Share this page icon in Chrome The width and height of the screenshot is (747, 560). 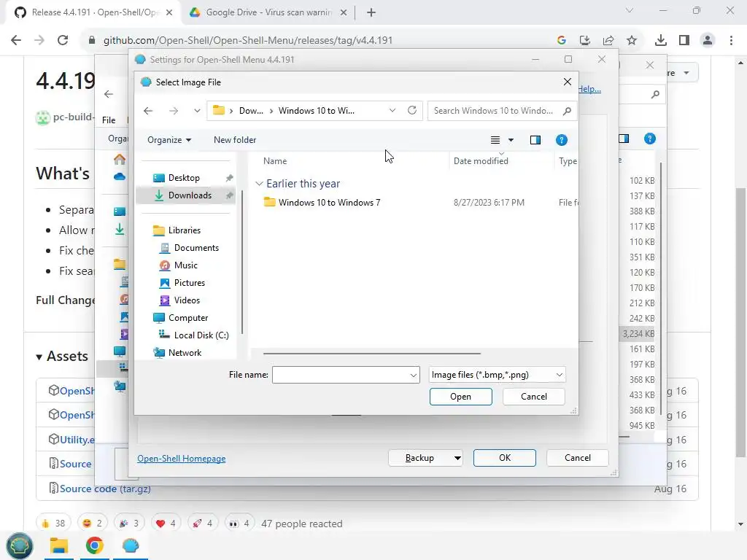(x=608, y=41)
